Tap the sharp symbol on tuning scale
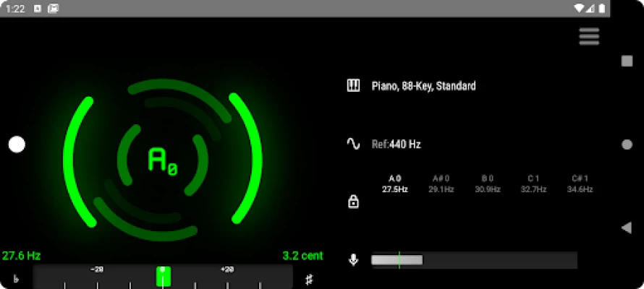Image resolution: width=644 pixels, height=289 pixels. pos(309,280)
